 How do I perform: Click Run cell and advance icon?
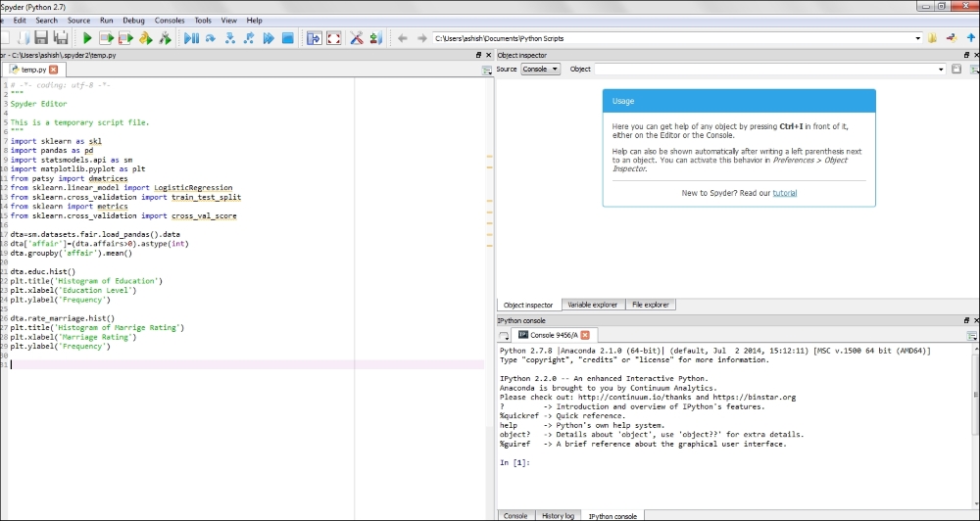tap(125, 38)
